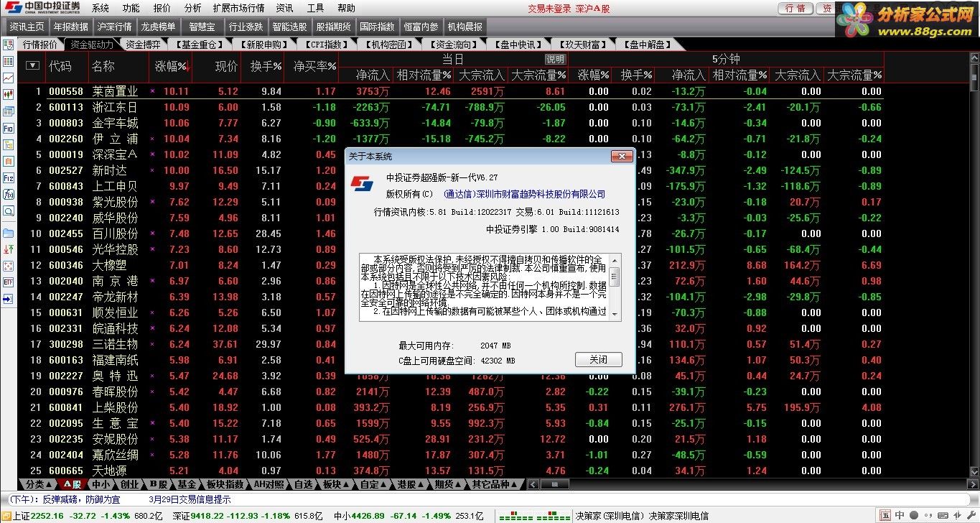Click the yellow tree-structure sidebar icon
Viewport: 980px width, 523px height.
(x=9, y=144)
